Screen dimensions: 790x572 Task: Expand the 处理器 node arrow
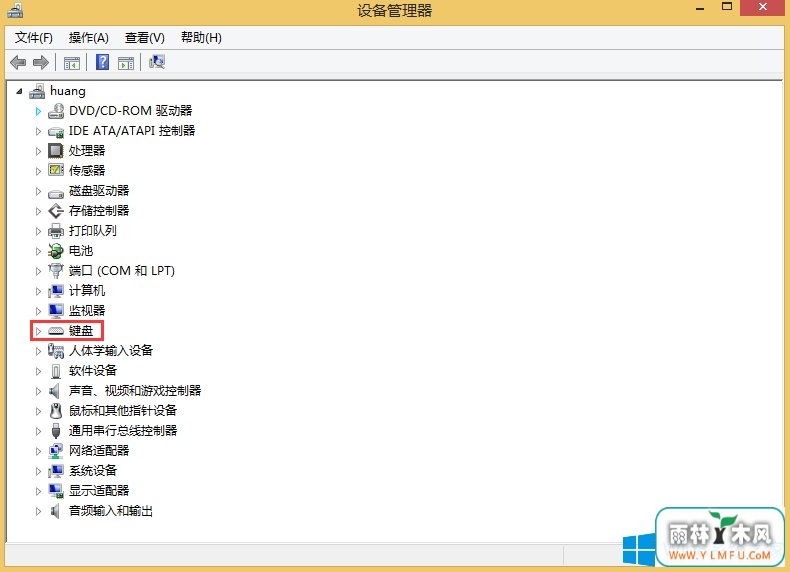pos(38,151)
